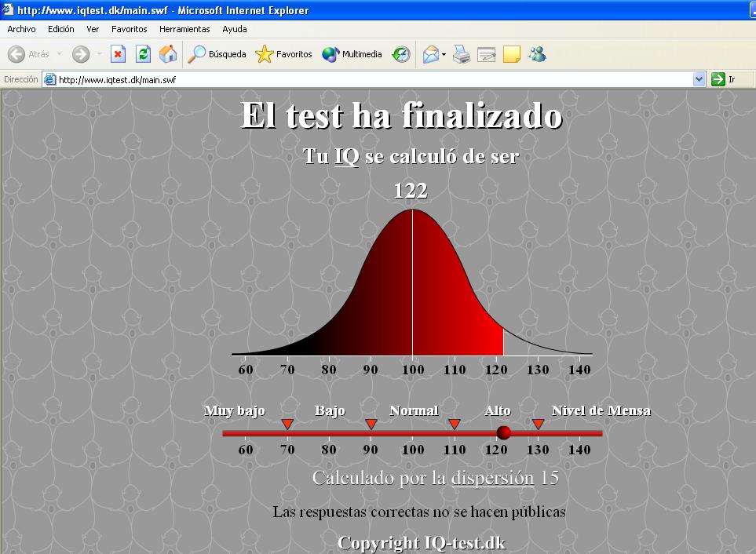Open the Edición menu
756x554 pixels.
coord(60,29)
